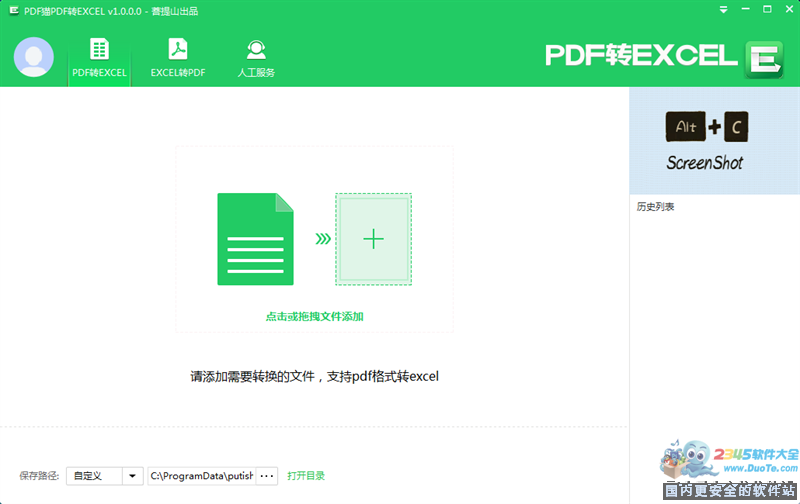Switch to the EXCEL转PDF tab
The height and width of the screenshot is (504, 800).
pos(178,58)
